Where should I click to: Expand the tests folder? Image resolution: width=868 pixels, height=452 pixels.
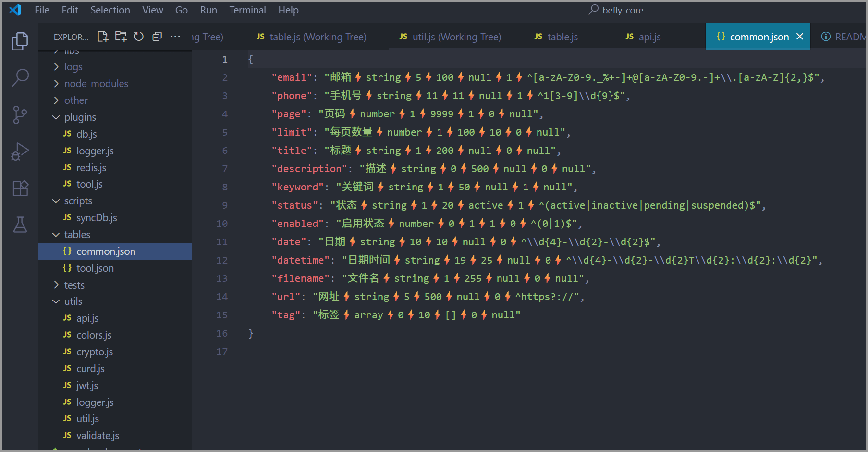pyautogui.click(x=74, y=285)
